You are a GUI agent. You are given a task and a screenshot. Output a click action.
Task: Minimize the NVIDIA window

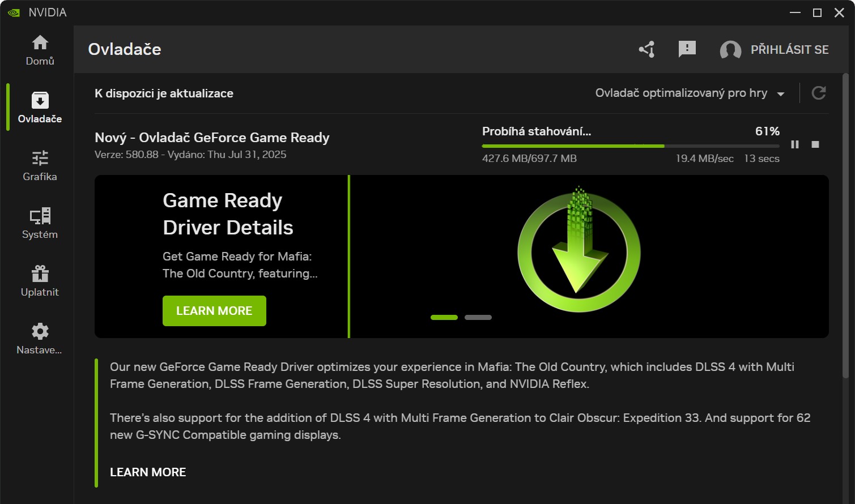[x=795, y=12]
